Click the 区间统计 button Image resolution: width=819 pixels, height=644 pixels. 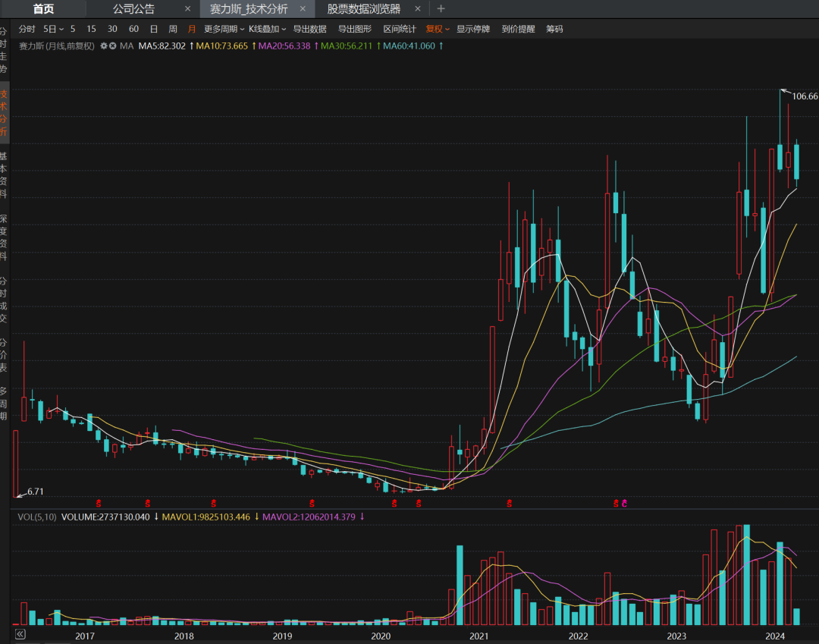click(x=400, y=29)
